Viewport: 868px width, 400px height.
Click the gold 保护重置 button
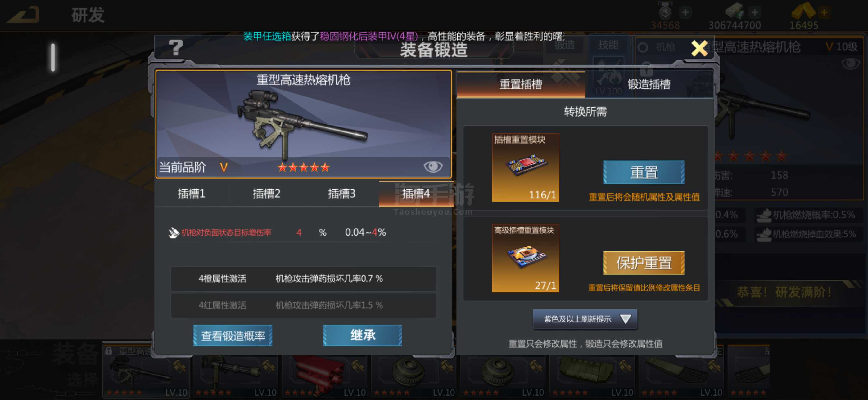(644, 263)
